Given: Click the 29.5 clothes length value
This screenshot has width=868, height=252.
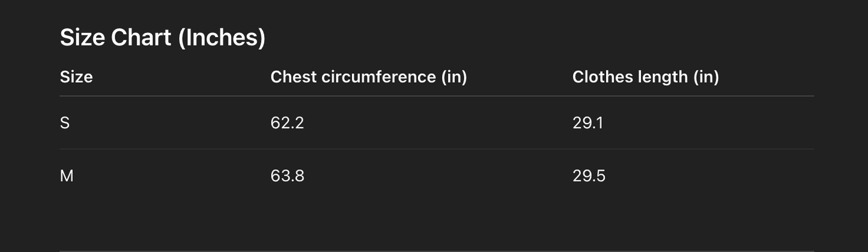Looking at the screenshot, I should (589, 176).
